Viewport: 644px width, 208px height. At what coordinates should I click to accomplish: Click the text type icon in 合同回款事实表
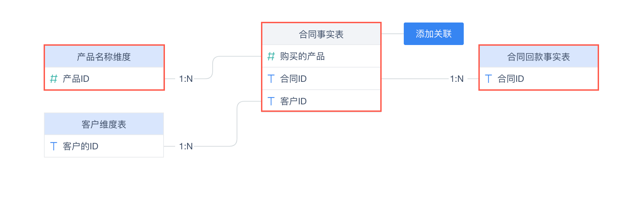[488, 79]
